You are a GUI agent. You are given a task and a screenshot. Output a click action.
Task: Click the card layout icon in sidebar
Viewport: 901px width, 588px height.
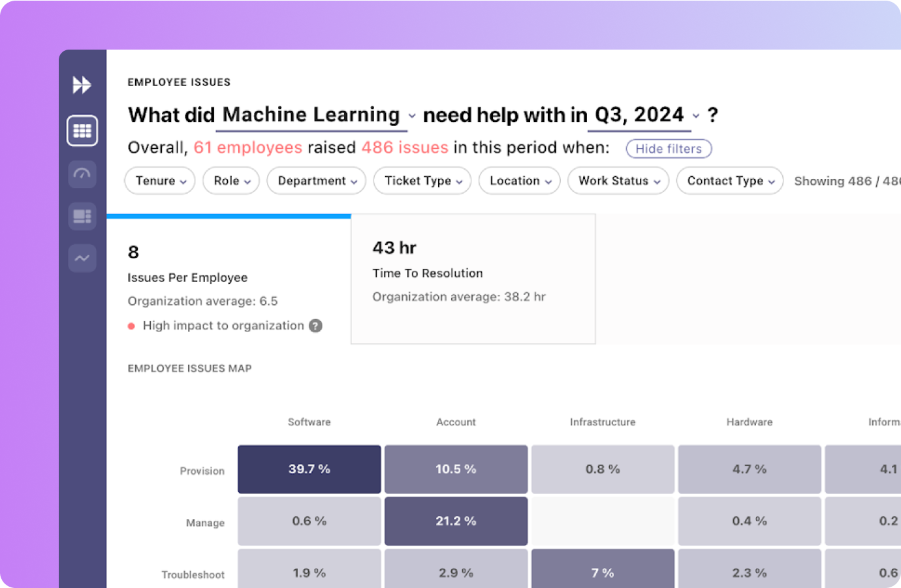tap(82, 216)
